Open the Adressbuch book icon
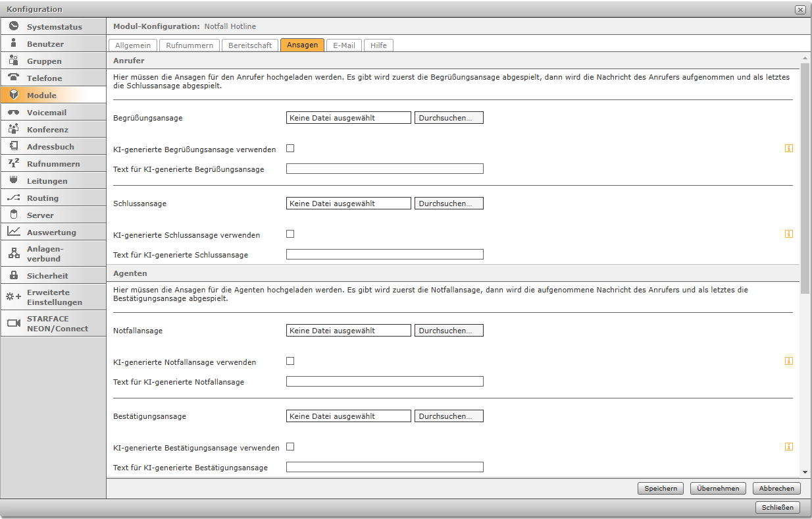This screenshot has height=519, width=812. click(x=13, y=146)
